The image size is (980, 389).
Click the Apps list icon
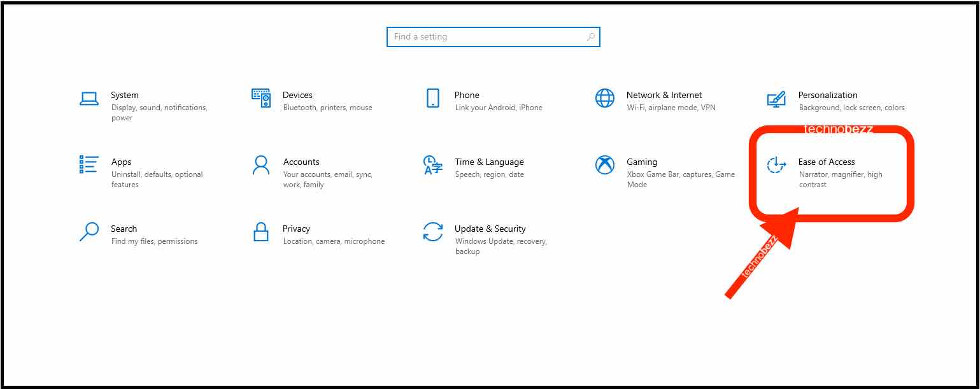(x=89, y=164)
